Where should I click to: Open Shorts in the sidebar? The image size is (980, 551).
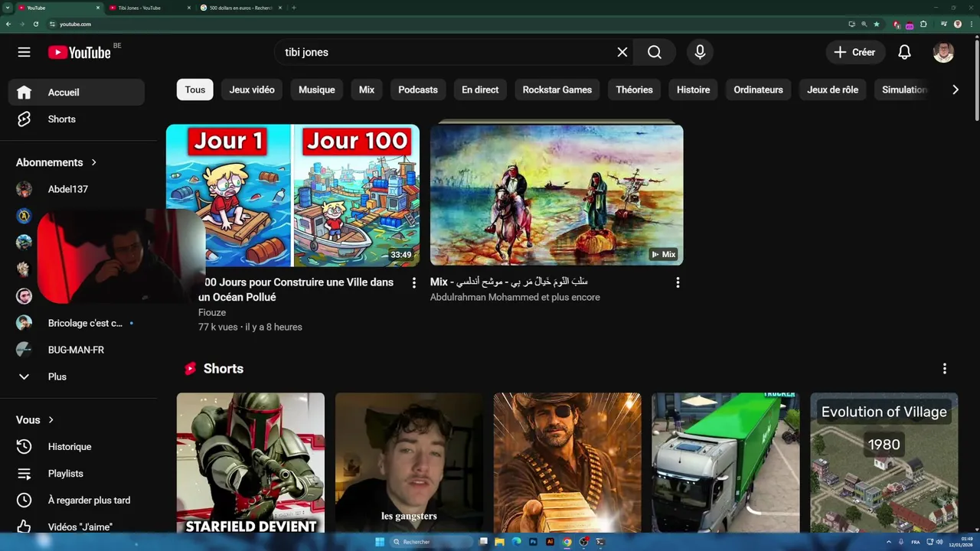coord(77,119)
